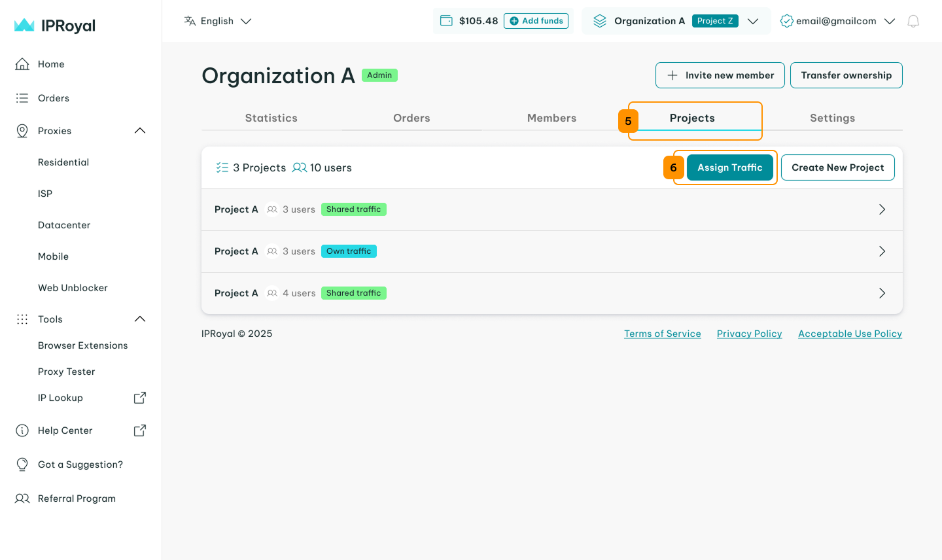Viewport: 942px width, 560px height.
Task: Switch to the Statistics tab
Action: 271,118
